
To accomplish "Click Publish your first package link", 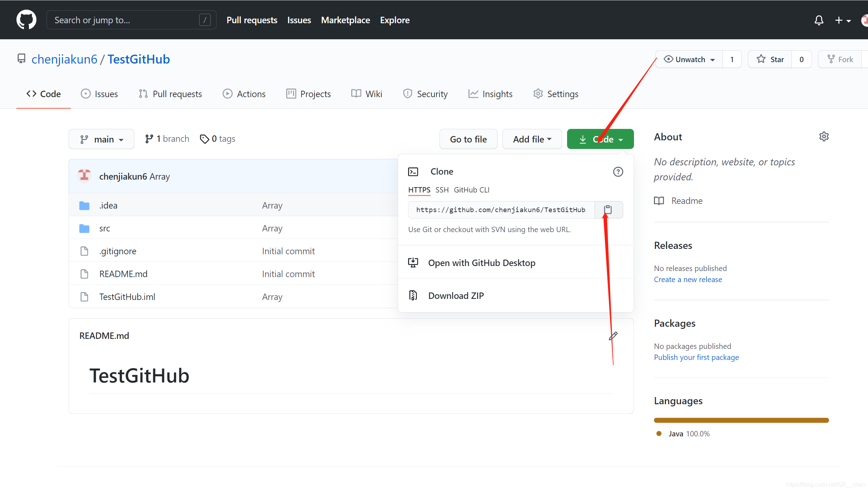I will [696, 357].
